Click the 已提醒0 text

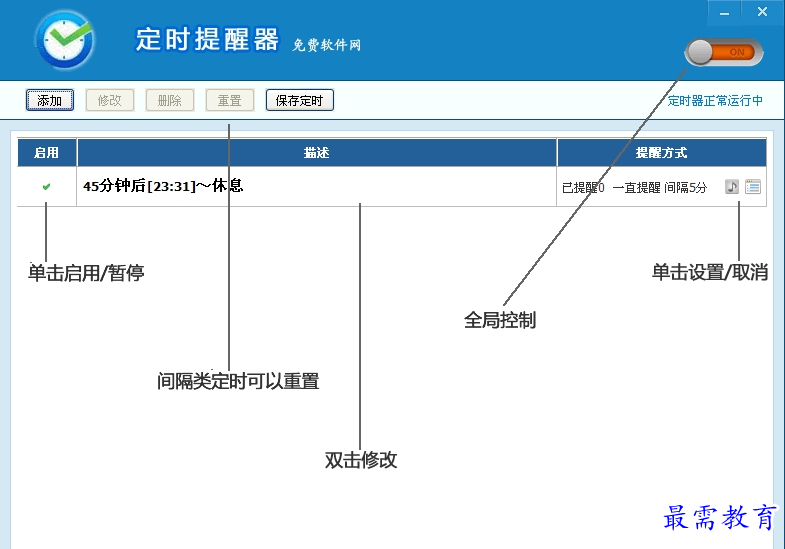pyautogui.click(x=583, y=187)
